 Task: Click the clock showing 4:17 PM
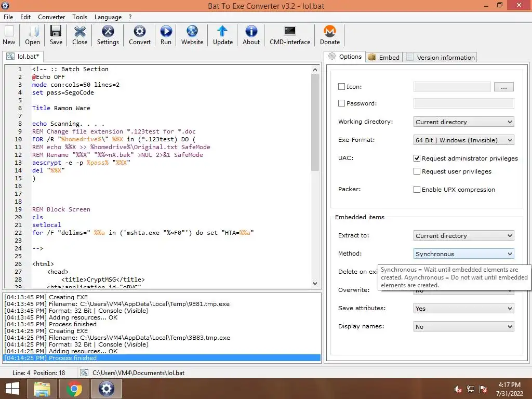click(x=509, y=385)
